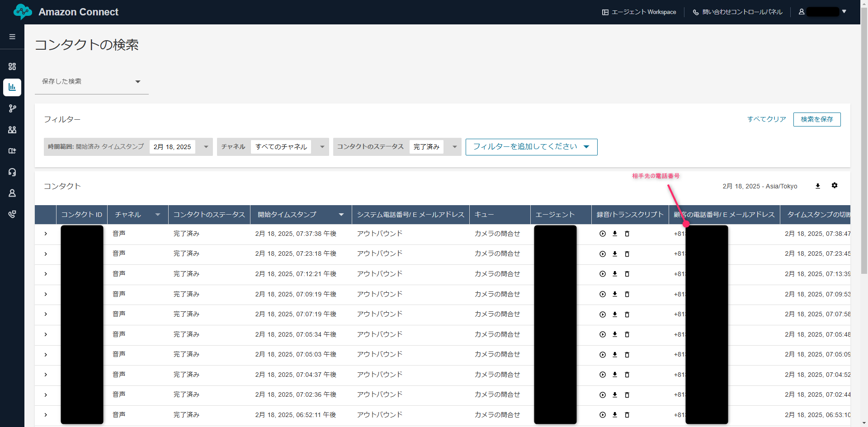Click the table settings gear icon
868x427 pixels.
click(834, 186)
